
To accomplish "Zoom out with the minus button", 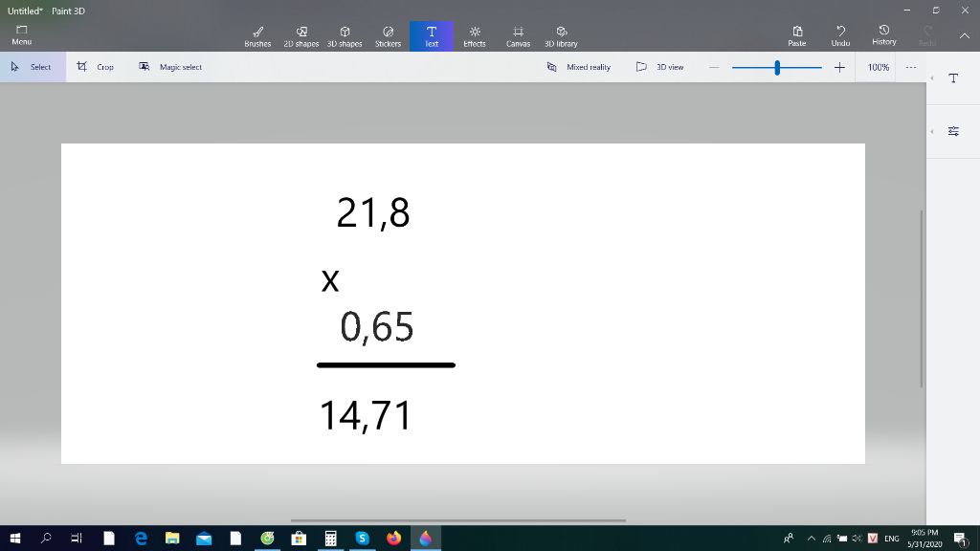I will 714,67.
